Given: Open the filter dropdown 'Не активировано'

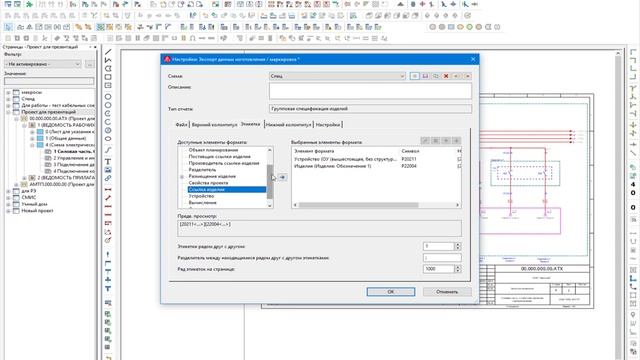Looking at the screenshot, I should [42, 64].
